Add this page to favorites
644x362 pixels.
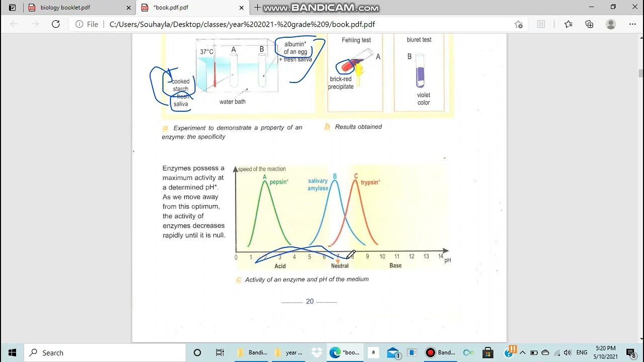click(x=519, y=24)
